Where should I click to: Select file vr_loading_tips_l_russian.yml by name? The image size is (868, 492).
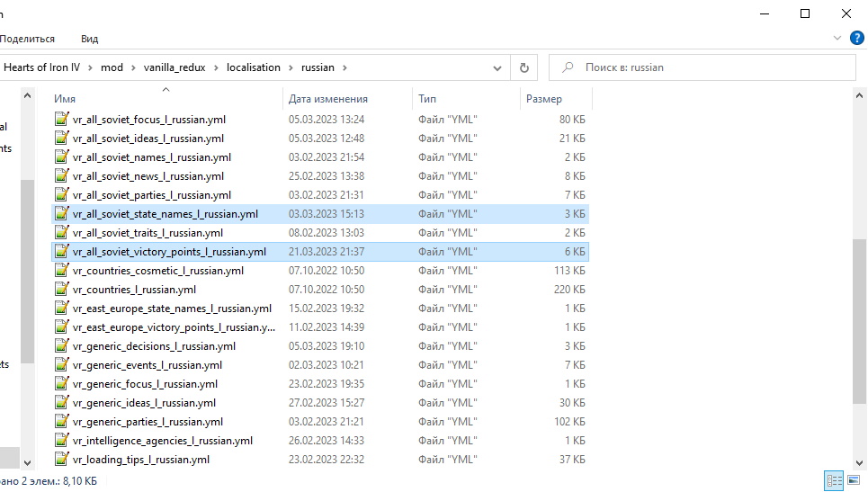pyautogui.click(x=141, y=460)
